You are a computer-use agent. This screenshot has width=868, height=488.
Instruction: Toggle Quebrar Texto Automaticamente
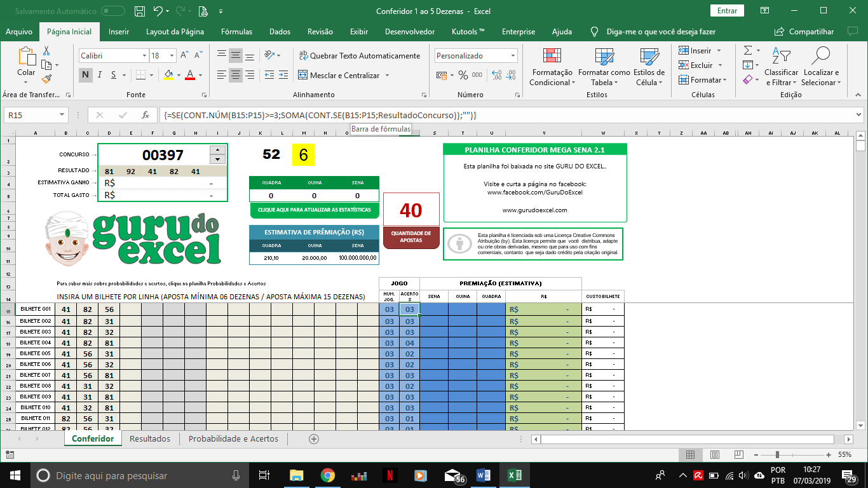(x=360, y=56)
